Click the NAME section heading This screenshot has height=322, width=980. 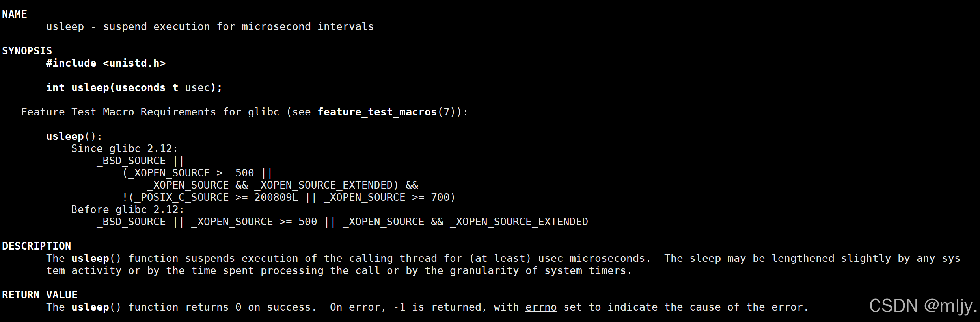pyautogui.click(x=15, y=14)
